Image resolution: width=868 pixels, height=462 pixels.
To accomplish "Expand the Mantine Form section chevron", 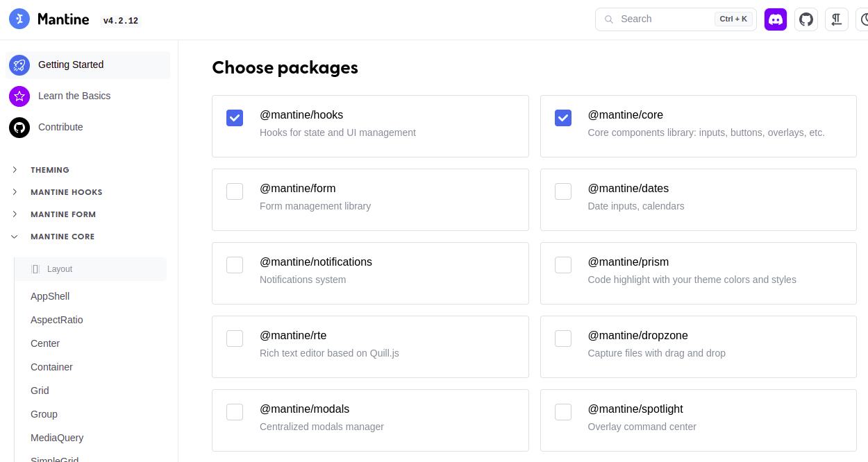I will pos(15,214).
